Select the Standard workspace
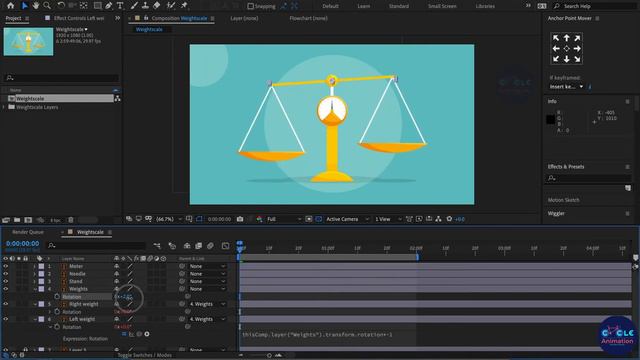The height and width of the screenshot is (360, 640). (399, 6)
